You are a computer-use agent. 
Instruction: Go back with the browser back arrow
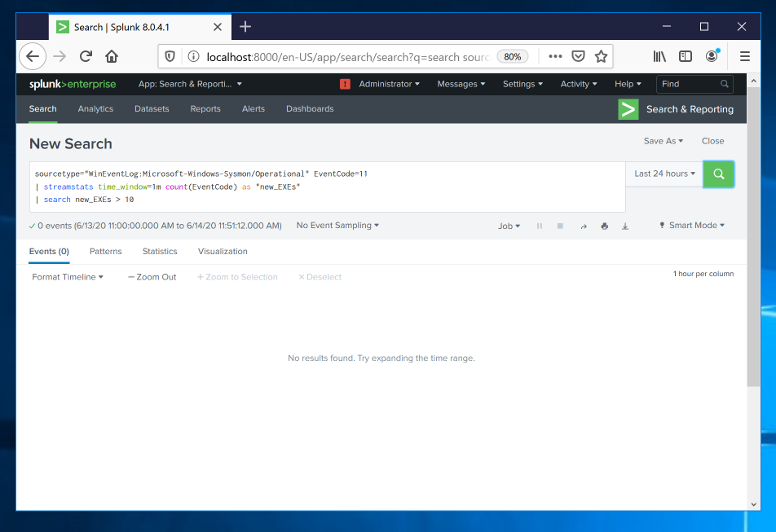pyautogui.click(x=33, y=56)
